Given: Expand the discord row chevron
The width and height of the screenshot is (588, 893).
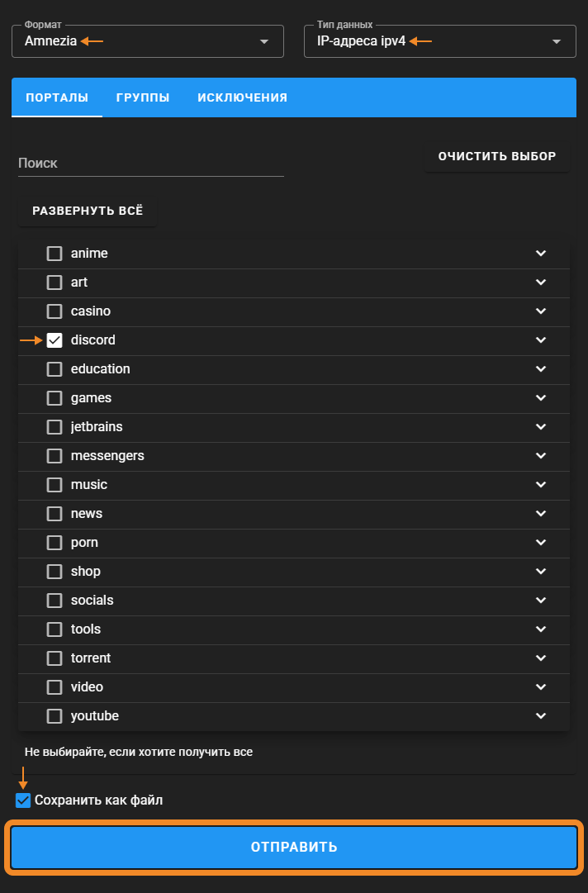Looking at the screenshot, I should click(541, 340).
